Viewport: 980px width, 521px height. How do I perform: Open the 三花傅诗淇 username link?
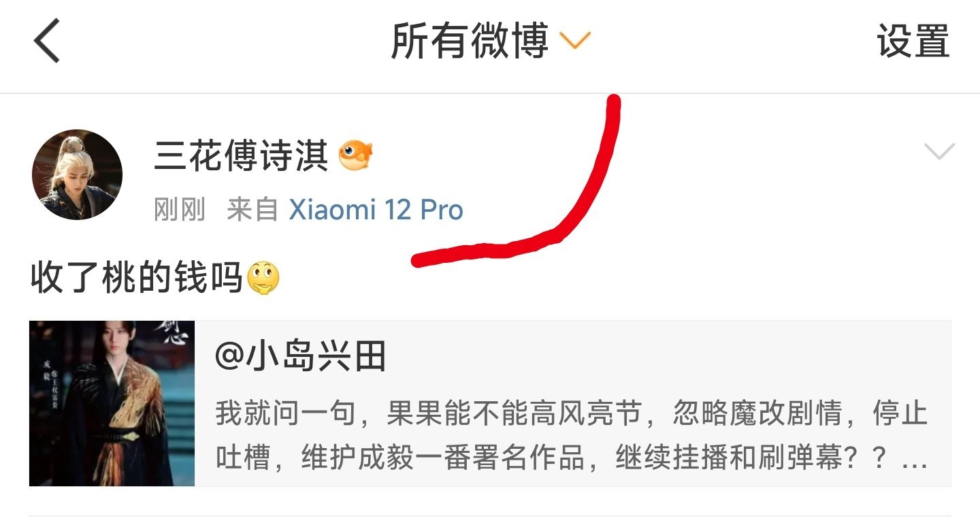coord(241,156)
